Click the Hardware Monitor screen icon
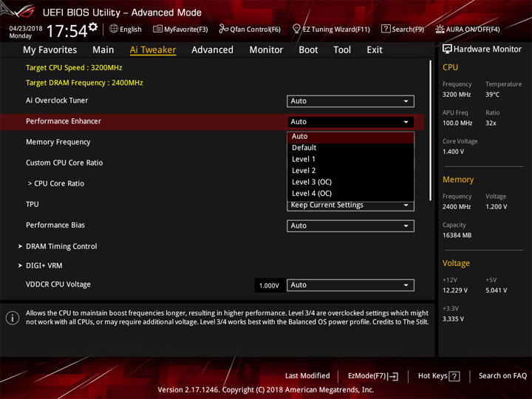 pos(447,49)
